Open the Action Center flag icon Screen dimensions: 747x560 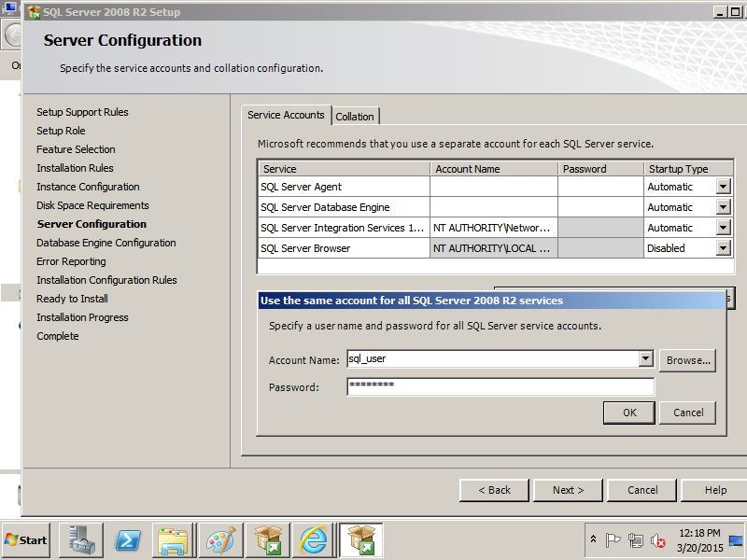pos(613,540)
